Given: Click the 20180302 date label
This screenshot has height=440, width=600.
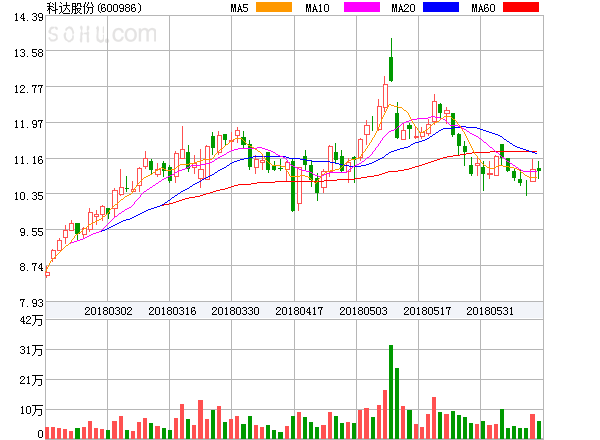Looking at the screenshot, I should point(108,311).
